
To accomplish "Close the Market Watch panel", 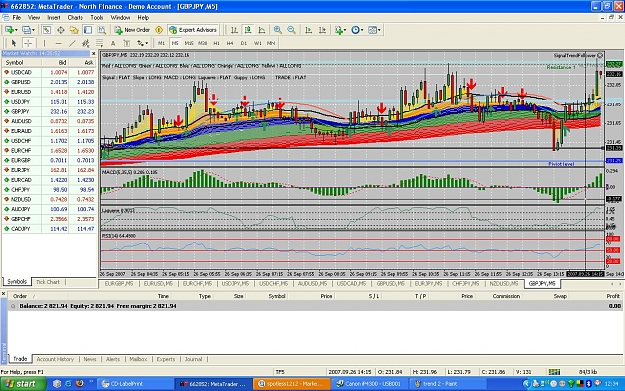I will click(x=94, y=53).
